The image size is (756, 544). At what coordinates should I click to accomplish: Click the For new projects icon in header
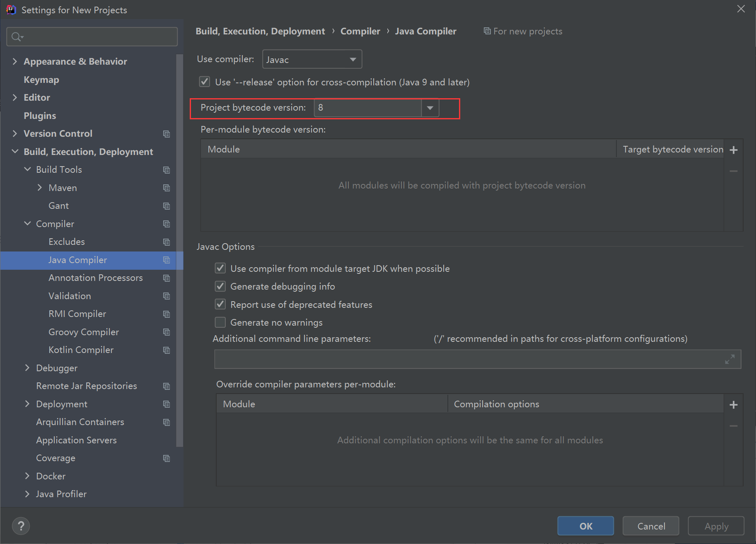[x=487, y=31]
